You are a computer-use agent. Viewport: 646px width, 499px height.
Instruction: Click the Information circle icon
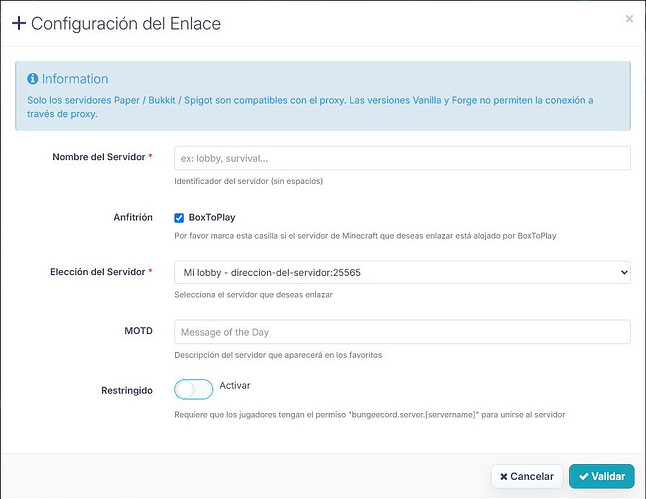click(33, 78)
